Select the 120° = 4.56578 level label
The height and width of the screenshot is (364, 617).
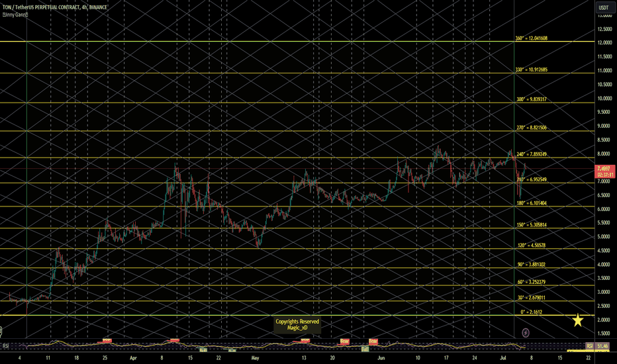pyautogui.click(x=531, y=245)
